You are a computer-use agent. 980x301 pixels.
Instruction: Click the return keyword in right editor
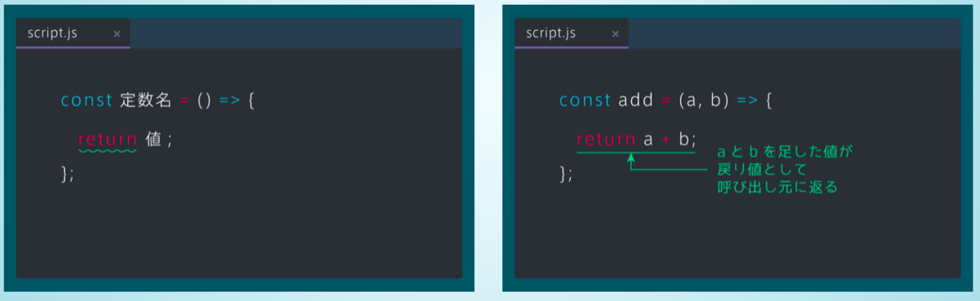(x=606, y=139)
